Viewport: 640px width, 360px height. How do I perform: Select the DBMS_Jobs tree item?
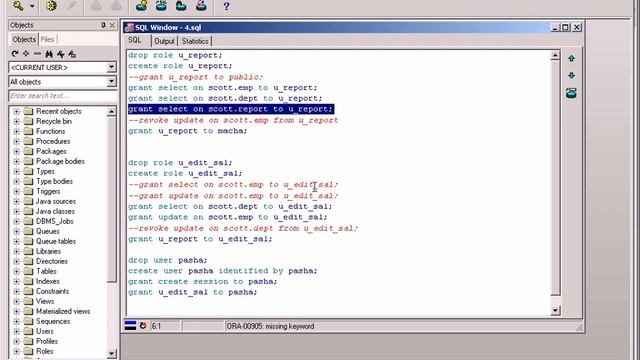[54, 221]
